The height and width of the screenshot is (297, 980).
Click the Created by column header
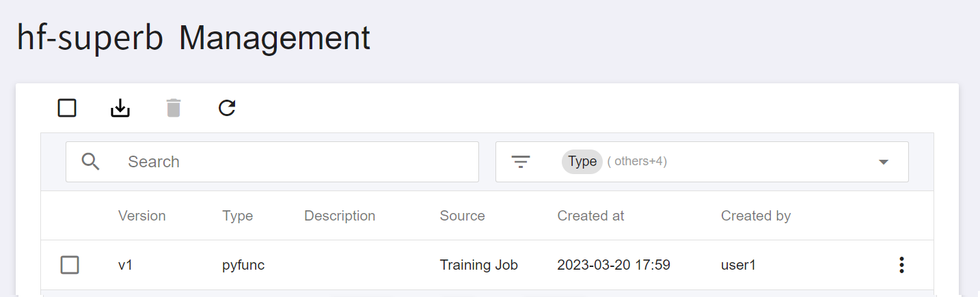756,216
